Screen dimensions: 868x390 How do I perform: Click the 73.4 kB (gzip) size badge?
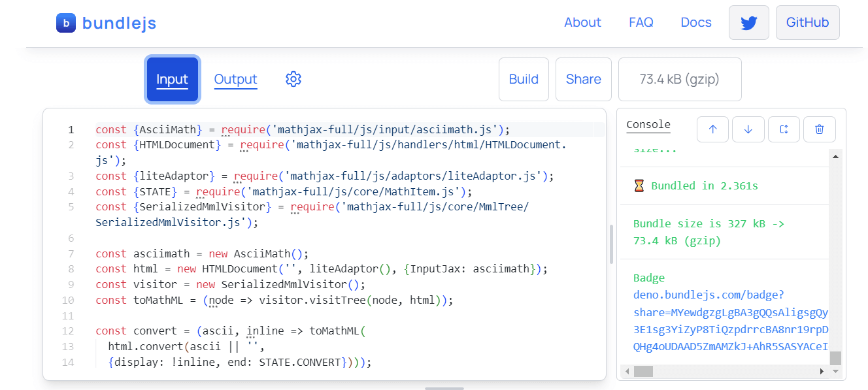(x=680, y=79)
